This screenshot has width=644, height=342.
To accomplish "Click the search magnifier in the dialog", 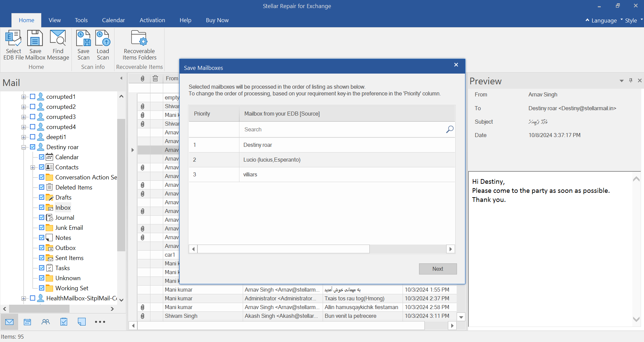I will click(450, 129).
